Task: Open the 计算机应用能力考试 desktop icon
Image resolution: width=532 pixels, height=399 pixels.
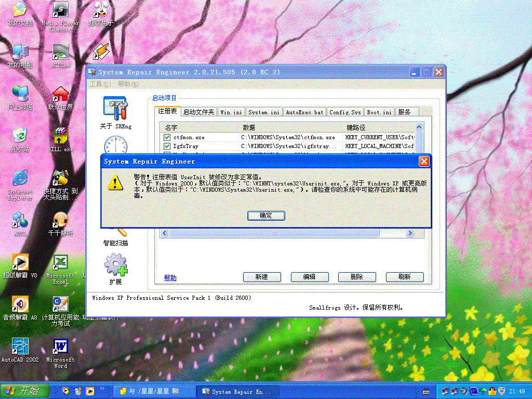Action: 60,312
